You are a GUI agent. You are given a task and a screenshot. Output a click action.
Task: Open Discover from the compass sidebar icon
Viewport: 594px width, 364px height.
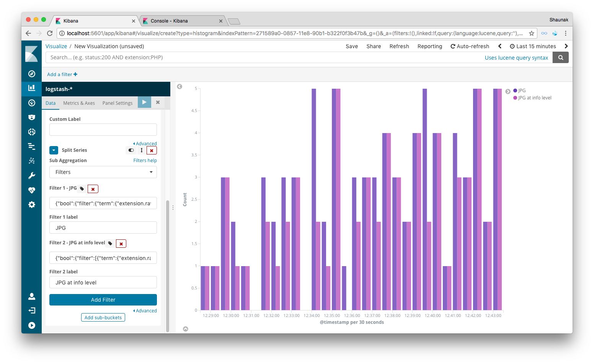[x=32, y=74]
